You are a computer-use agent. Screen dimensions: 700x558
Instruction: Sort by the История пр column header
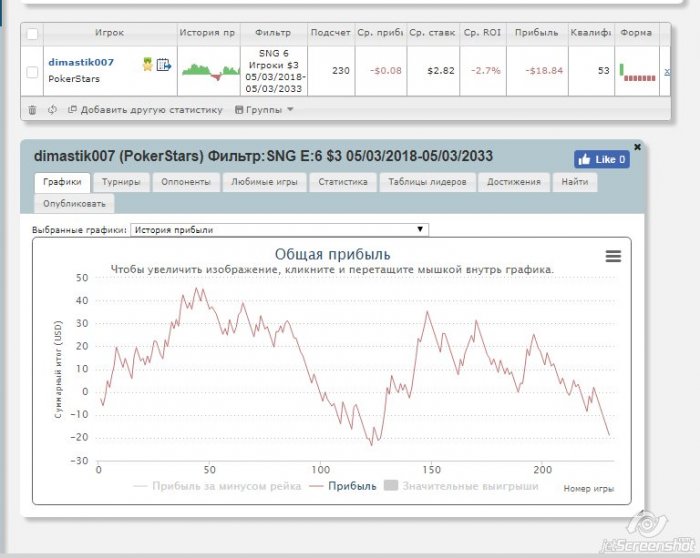[x=207, y=33]
